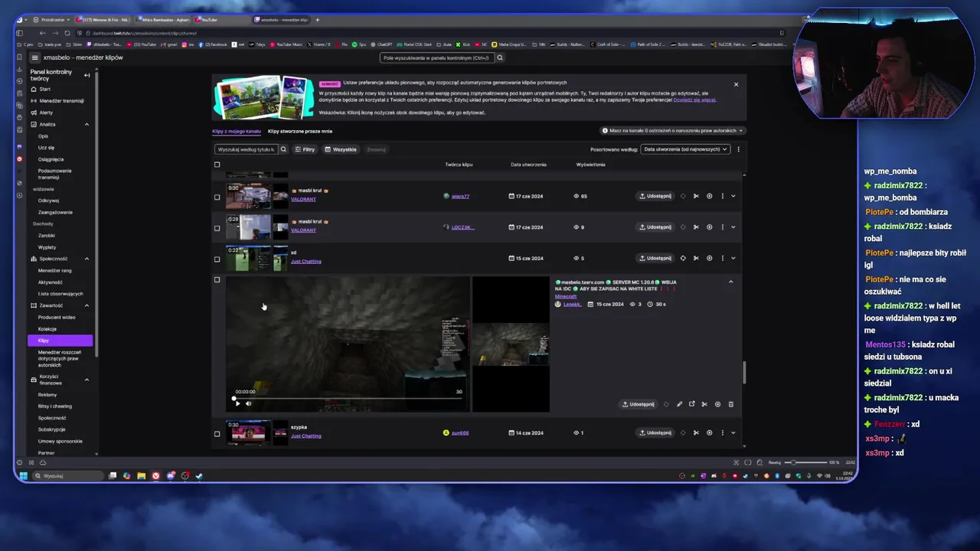
Task: Click circled plus icon in wiera77 row
Action: 709,196
